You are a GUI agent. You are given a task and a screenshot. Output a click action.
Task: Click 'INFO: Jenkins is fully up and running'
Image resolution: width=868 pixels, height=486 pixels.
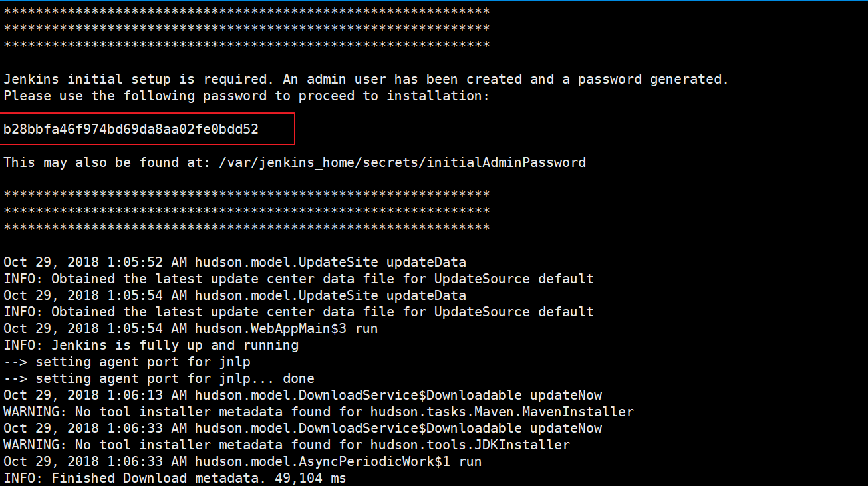point(151,345)
